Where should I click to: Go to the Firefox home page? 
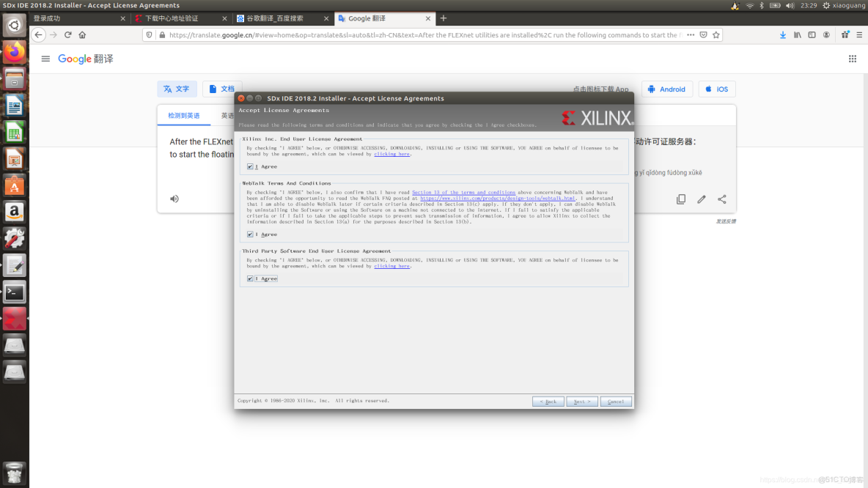(83, 35)
